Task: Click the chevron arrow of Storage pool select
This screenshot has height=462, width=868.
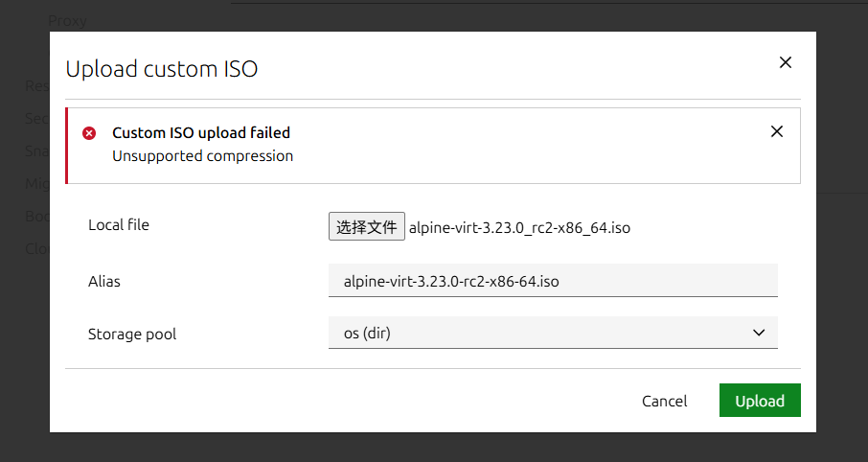Action: click(x=759, y=333)
